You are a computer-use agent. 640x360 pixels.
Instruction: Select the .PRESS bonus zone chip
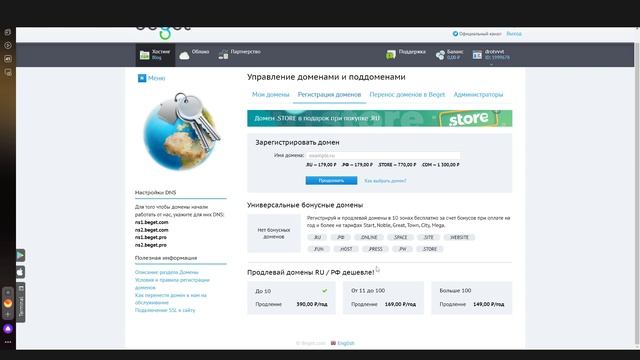click(x=375, y=249)
